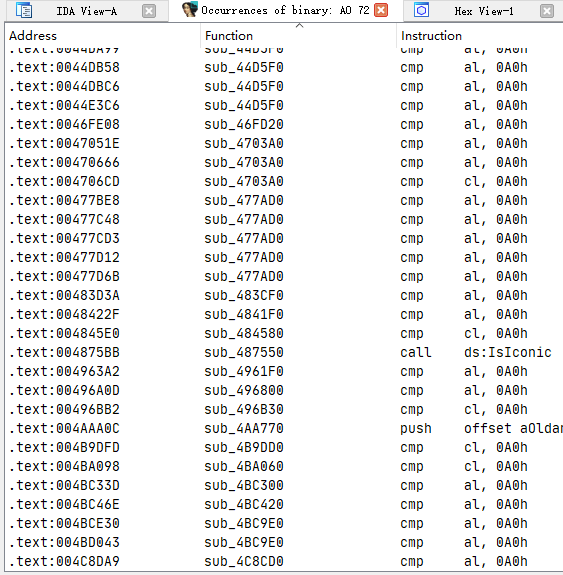563x575 pixels.
Task: Close the Hex View-1 tab
Action: [x=547, y=11]
